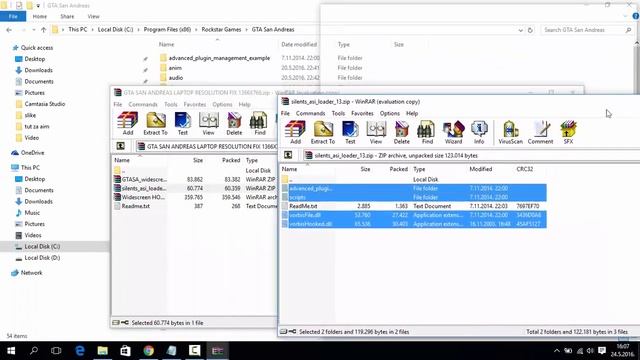Sort Explorer list by Date modified column
The image size is (640, 360).
(x=299, y=44)
